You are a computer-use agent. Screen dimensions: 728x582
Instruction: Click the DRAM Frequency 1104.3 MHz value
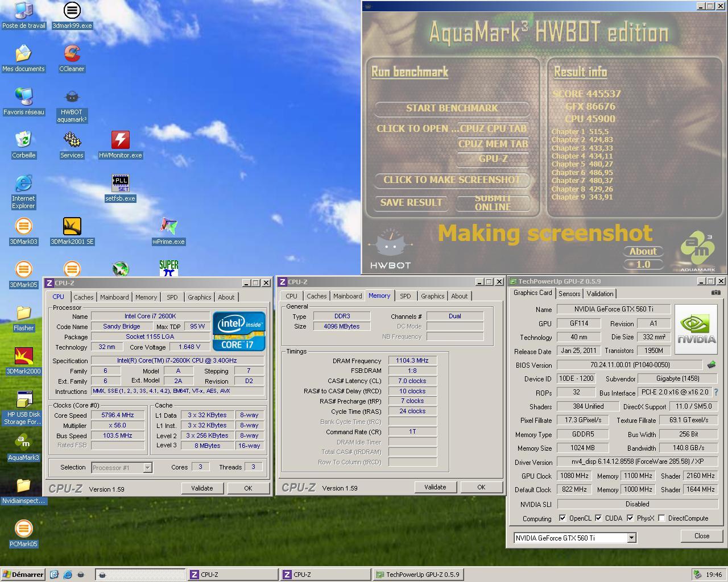pyautogui.click(x=412, y=360)
